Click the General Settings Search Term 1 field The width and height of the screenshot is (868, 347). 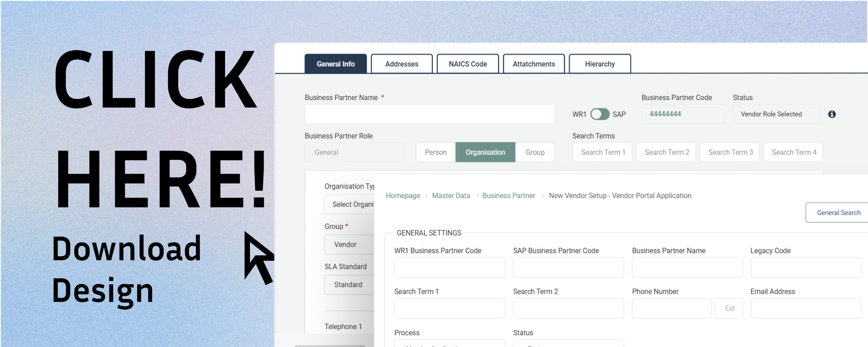[450, 308]
